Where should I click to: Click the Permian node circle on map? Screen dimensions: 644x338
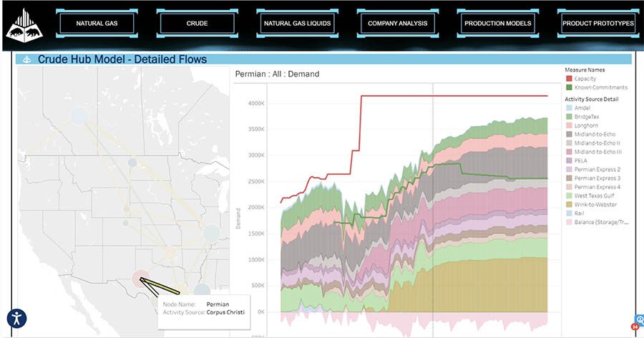click(x=140, y=279)
